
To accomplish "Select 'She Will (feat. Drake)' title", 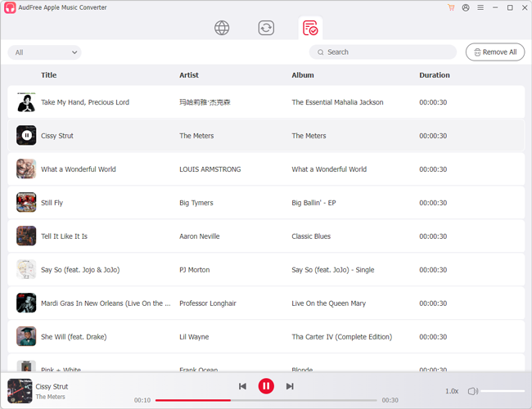I will pyautogui.click(x=74, y=337).
